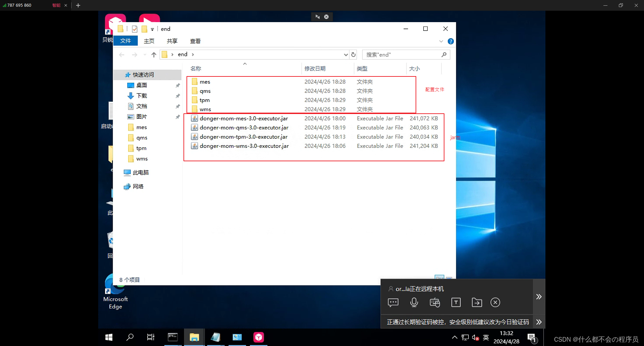The image size is (644, 346).
Task: Expand the ribbon with the chevron
Action: tap(441, 41)
